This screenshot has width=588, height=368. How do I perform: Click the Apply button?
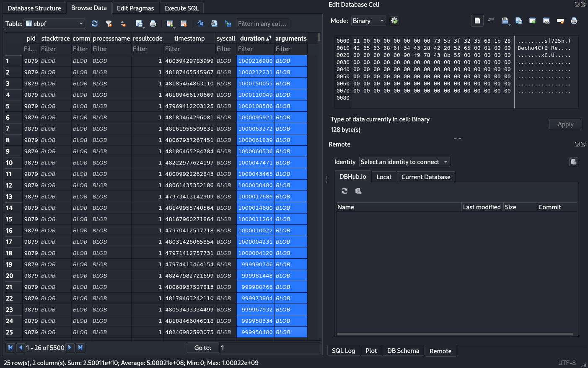pyautogui.click(x=565, y=124)
